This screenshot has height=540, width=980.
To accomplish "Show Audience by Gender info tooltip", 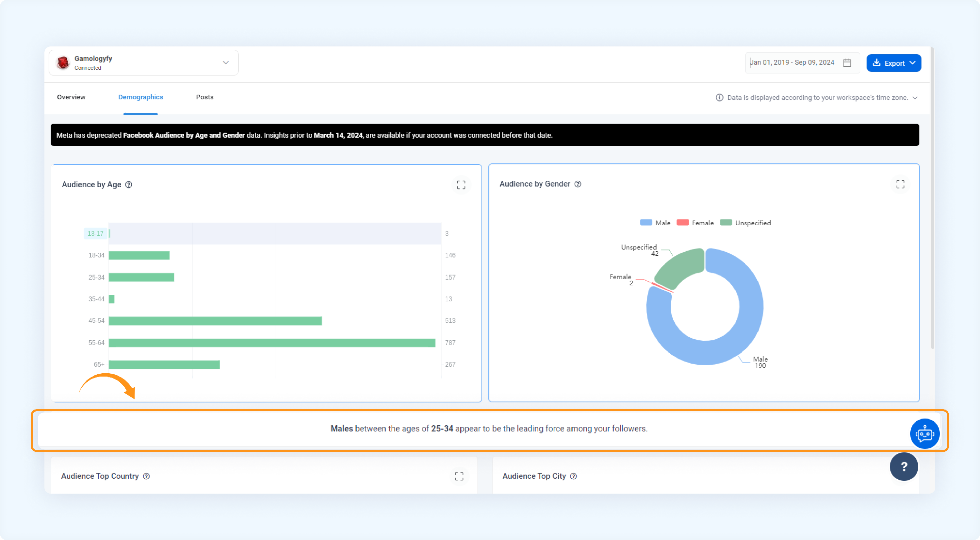I will 578,184.
